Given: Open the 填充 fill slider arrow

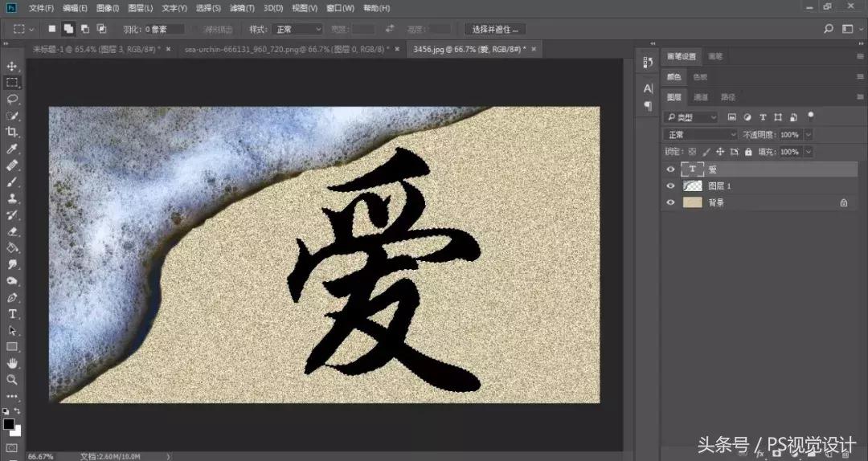Looking at the screenshot, I should [809, 152].
